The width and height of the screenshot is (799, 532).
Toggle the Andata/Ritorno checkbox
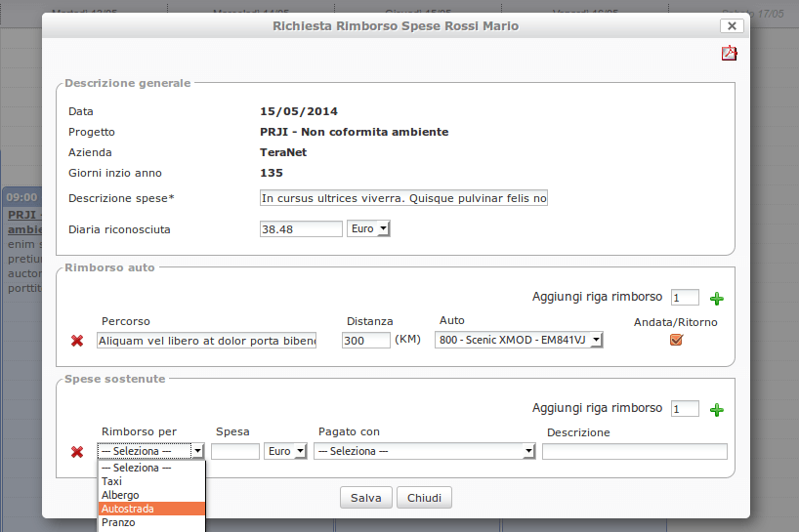(676, 340)
